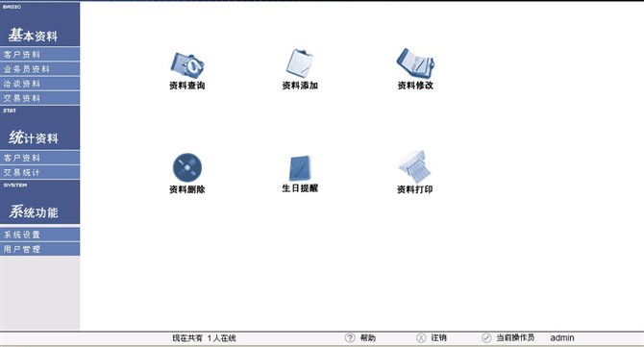Viewport: 644px width, 347px height.
Task: Open the 资料查询 search icon
Action: tap(187, 65)
